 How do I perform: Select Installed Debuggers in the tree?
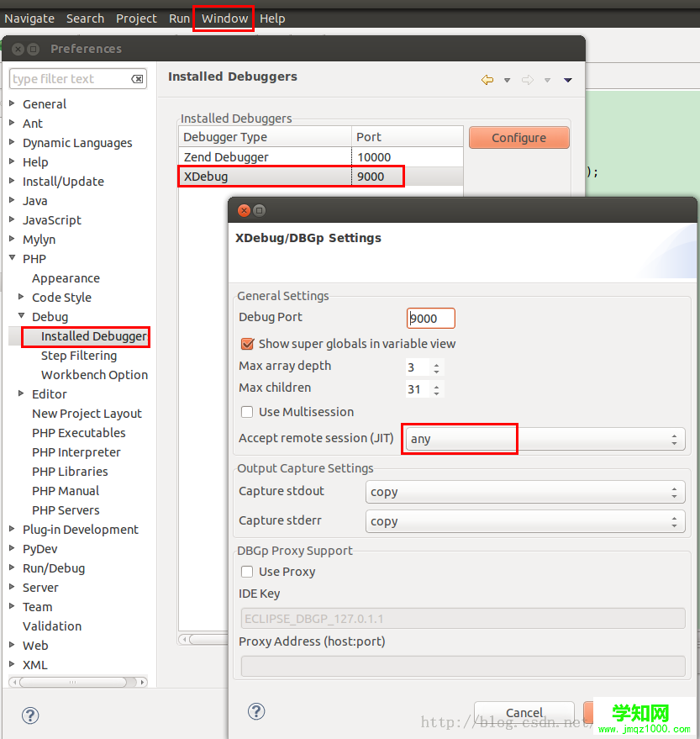click(94, 336)
